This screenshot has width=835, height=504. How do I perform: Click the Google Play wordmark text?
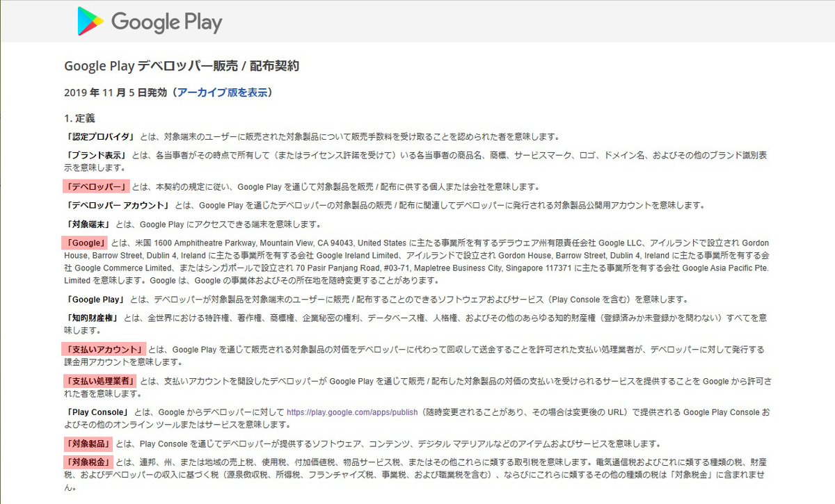166,22
